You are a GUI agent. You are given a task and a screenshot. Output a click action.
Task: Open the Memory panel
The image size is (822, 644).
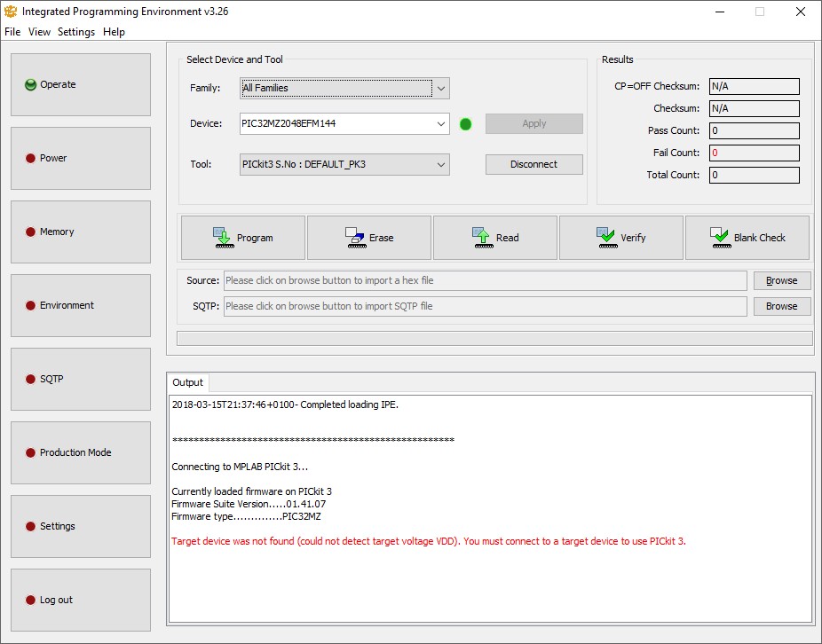[81, 232]
